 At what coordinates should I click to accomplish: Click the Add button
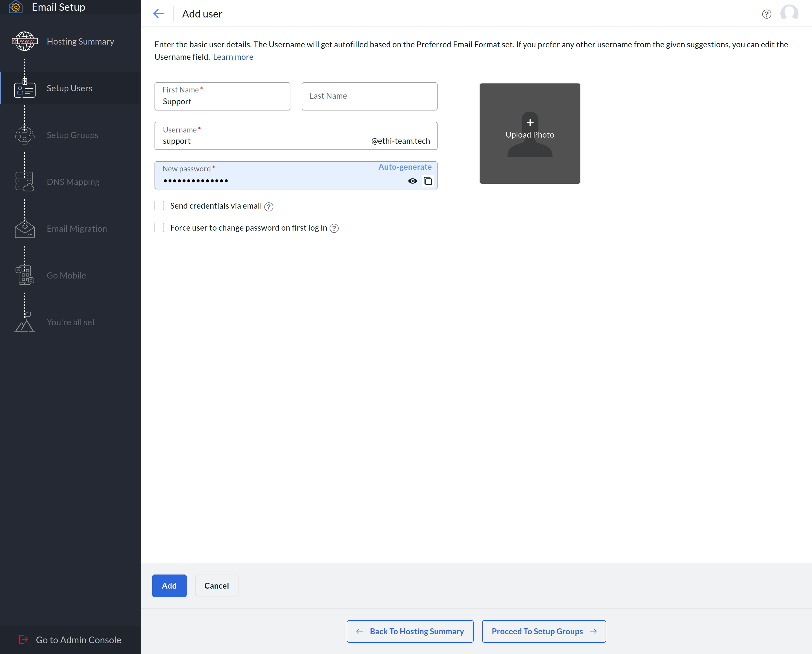click(x=169, y=585)
